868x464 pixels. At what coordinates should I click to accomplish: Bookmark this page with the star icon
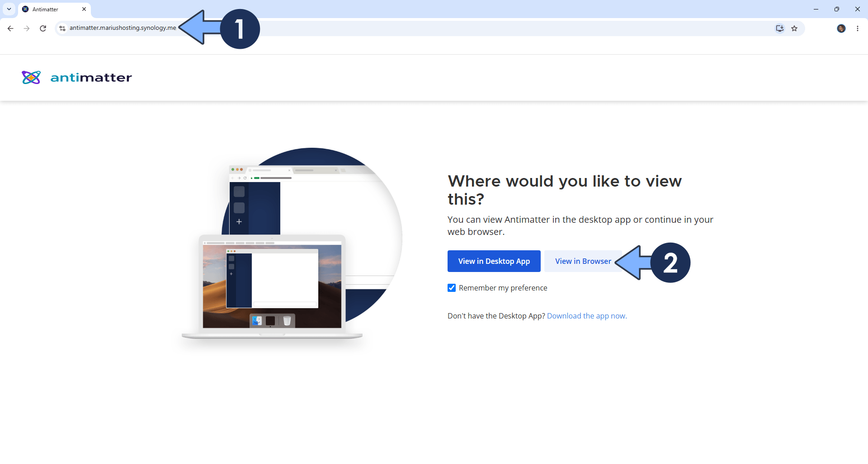click(x=794, y=28)
